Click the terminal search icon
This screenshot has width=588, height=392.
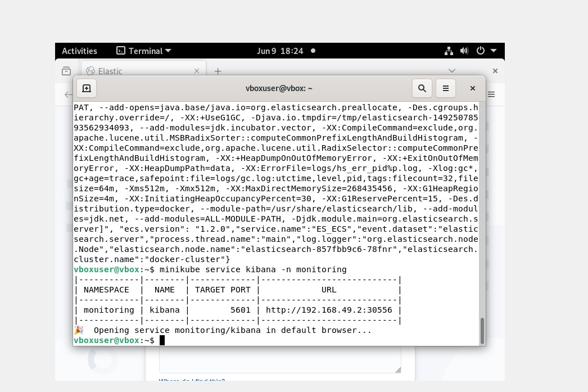coord(422,88)
